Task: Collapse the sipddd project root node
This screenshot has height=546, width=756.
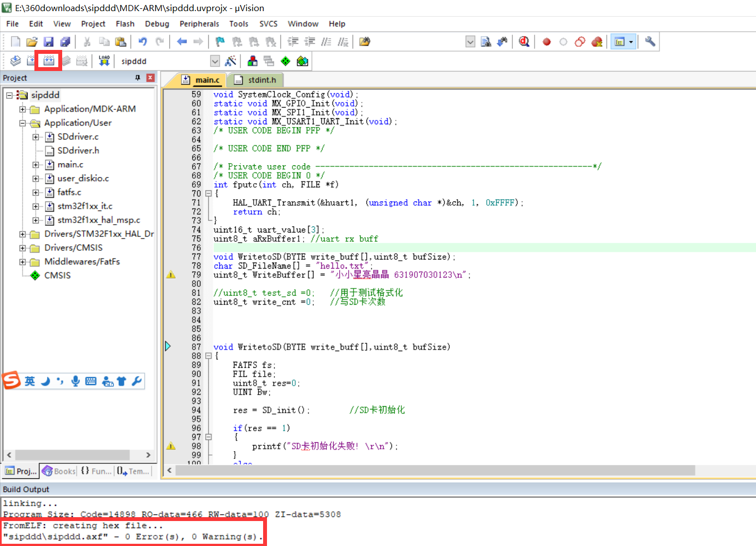Action: (x=9, y=95)
